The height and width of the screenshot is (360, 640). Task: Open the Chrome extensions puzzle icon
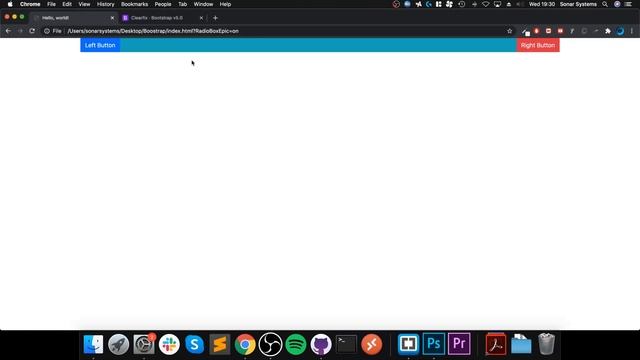608,31
